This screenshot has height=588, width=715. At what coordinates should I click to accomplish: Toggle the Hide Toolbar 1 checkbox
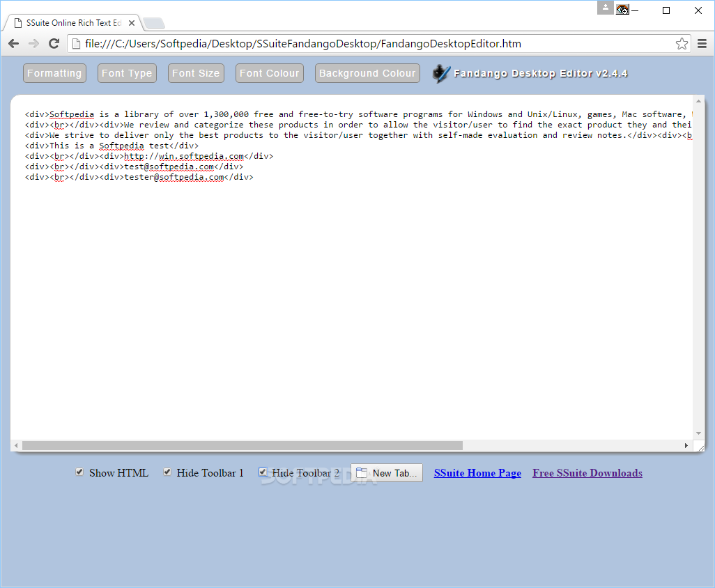(x=167, y=472)
